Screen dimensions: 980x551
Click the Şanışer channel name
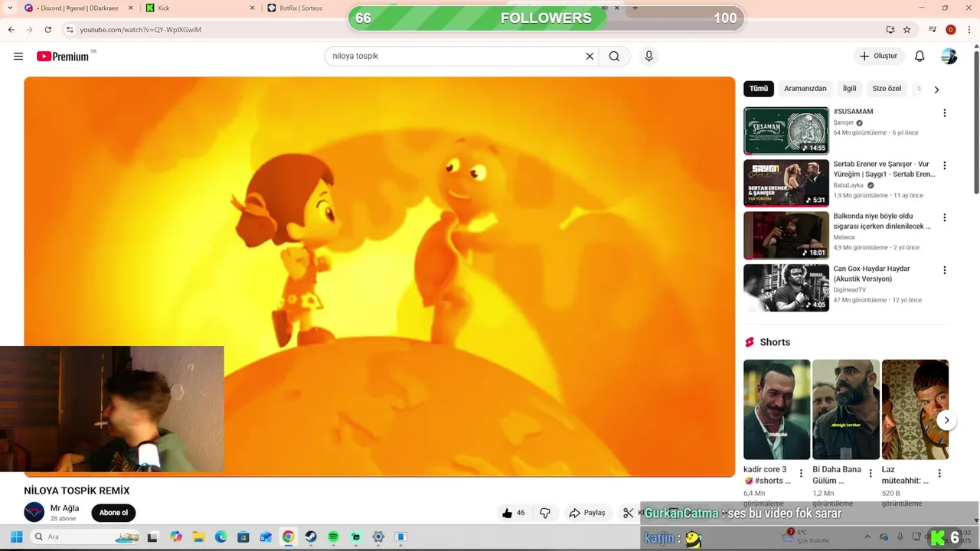(844, 122)
